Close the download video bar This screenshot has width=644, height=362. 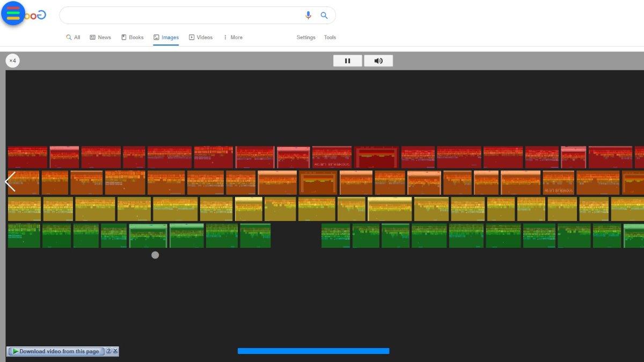tap(115, 351)
